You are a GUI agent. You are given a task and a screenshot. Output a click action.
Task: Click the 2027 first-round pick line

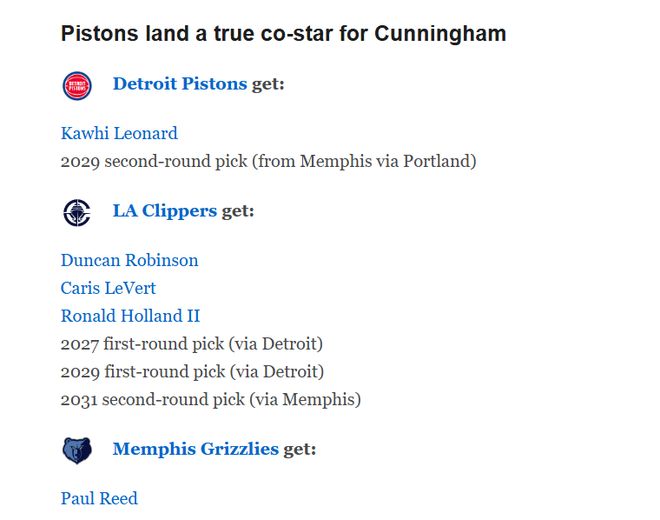pyautogui.click(x=191, y=344)
